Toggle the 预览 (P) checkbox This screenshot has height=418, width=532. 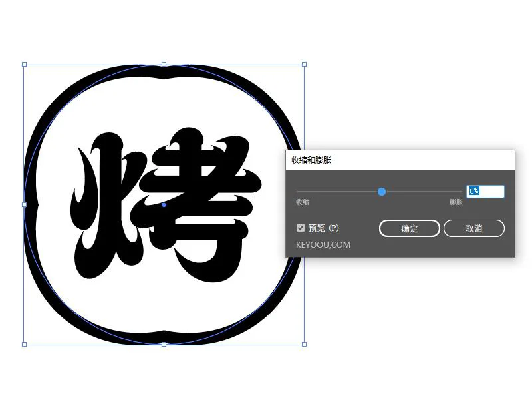point(301,228)
